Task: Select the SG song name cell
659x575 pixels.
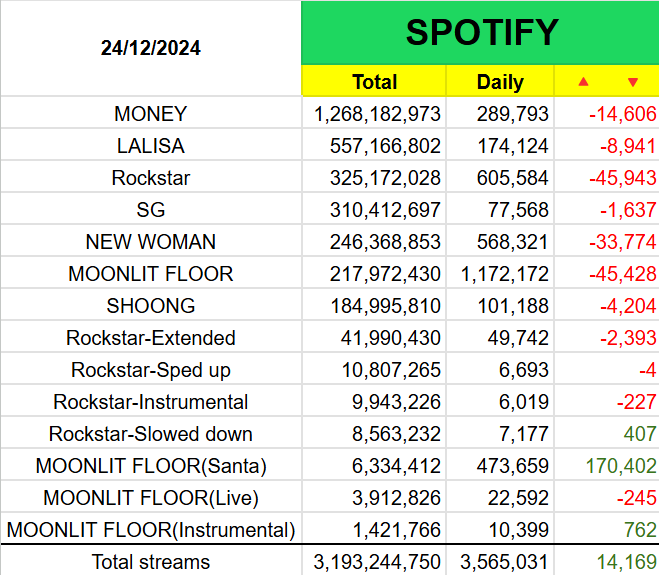Action: pyautogui.click(x=151, y=209)
